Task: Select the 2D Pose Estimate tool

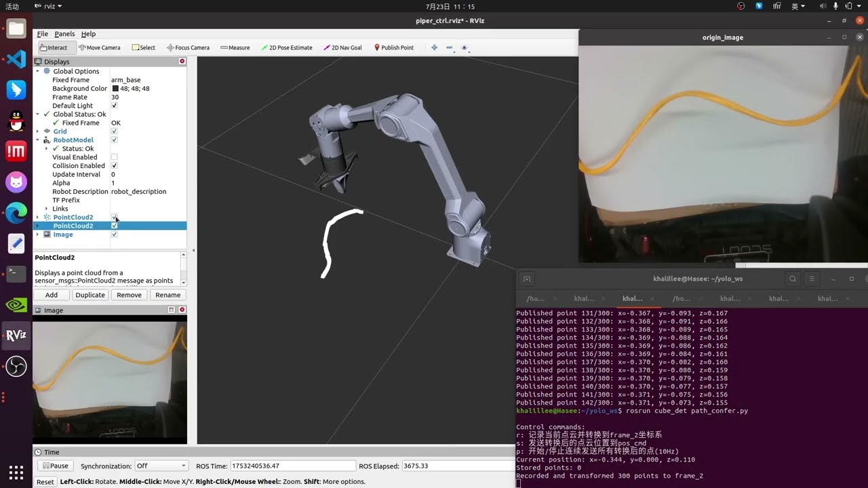Action: click(286, 47)
